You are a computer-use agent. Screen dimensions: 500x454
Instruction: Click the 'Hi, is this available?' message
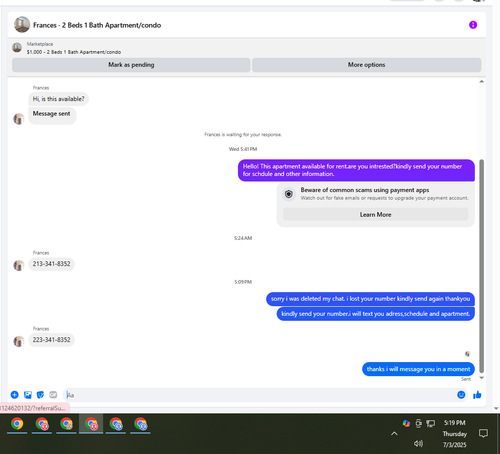58,99
